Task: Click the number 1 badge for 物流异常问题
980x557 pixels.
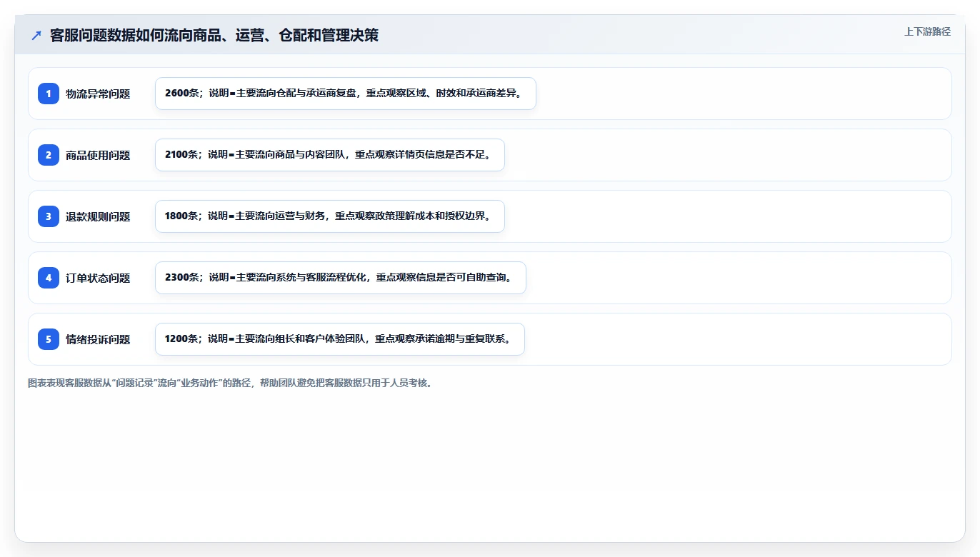Action: (49, 94)
